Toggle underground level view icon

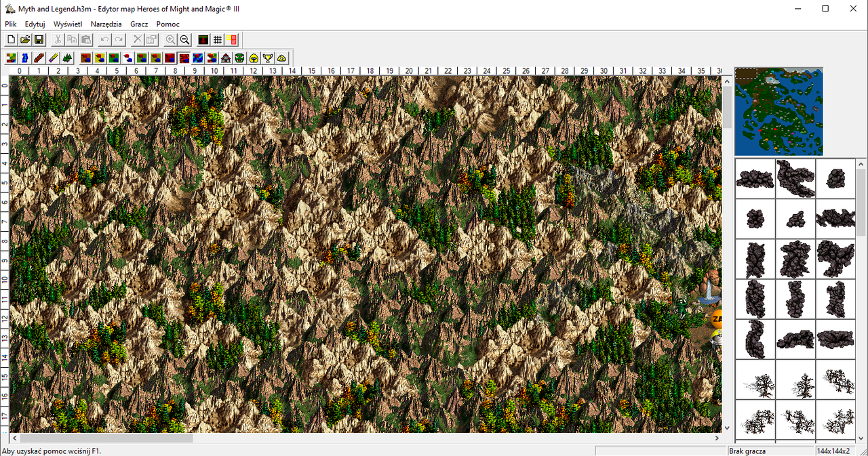[x=203, y=40]
